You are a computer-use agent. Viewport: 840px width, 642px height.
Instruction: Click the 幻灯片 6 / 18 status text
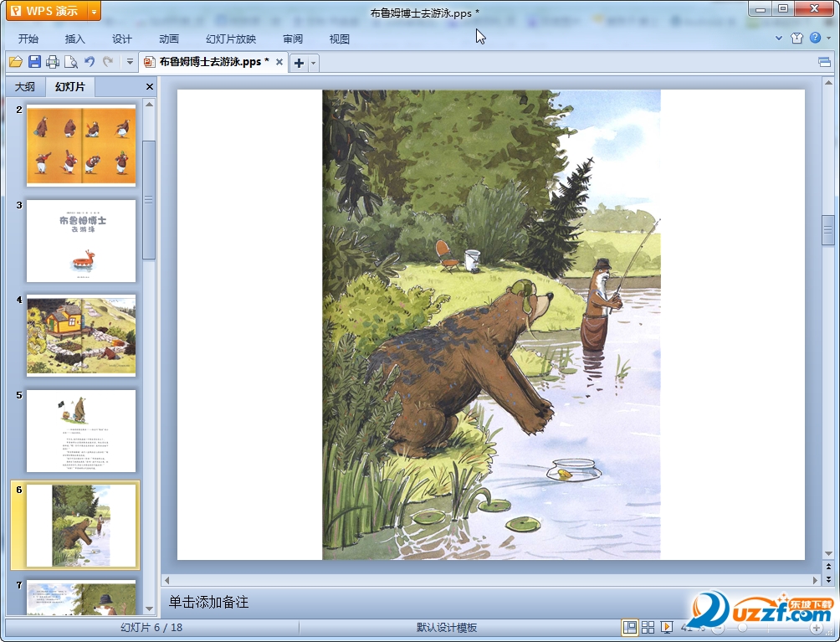pyautogui.click(x=151, y=627)
